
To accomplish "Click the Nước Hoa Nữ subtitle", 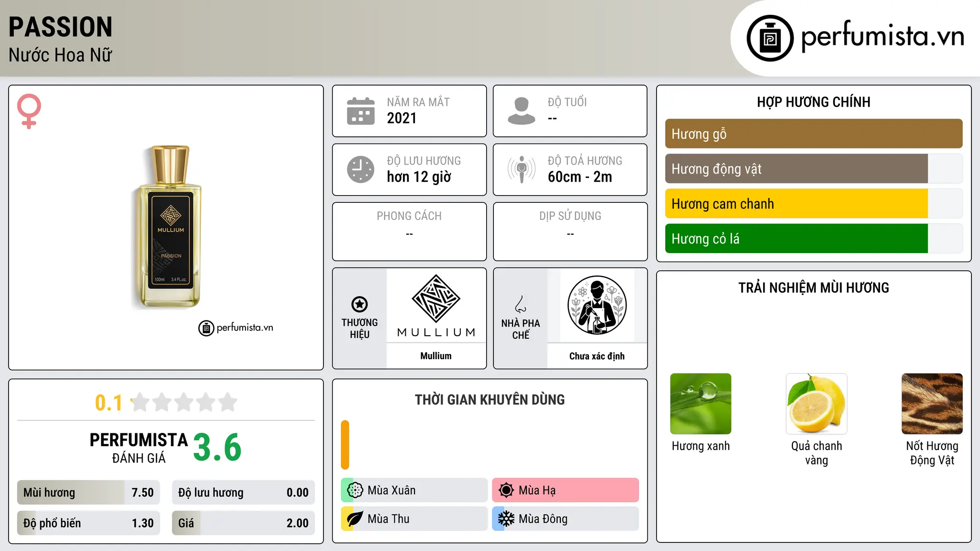I will point(60,55).
